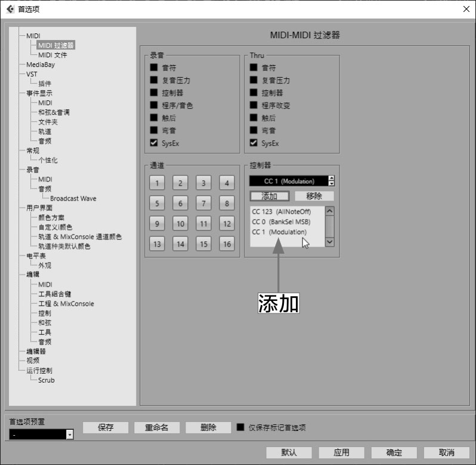Viewport: 476px width, 465px height.
Task: Click controller list scroll up arrow
Action: tap(330, 211)
